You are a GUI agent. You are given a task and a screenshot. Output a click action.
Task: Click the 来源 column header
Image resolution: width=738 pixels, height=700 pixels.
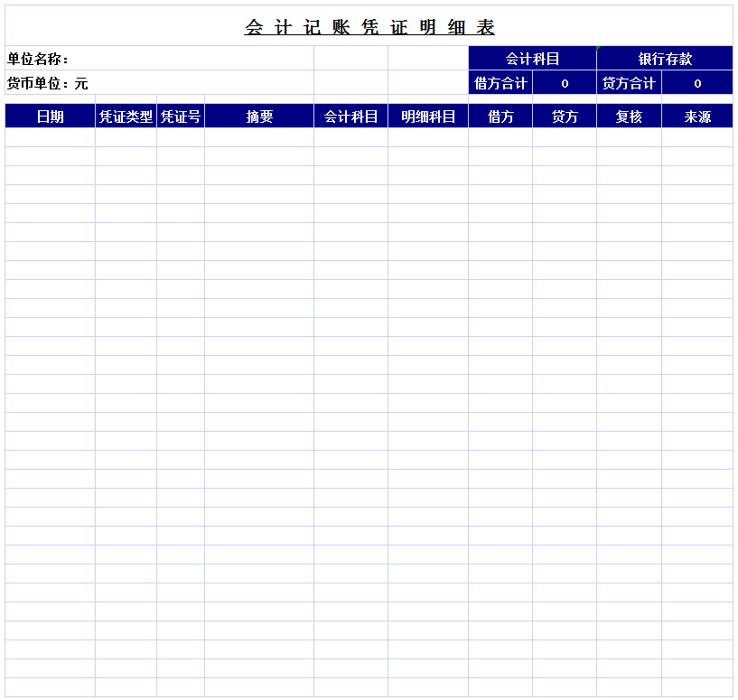tap(697, 117)
